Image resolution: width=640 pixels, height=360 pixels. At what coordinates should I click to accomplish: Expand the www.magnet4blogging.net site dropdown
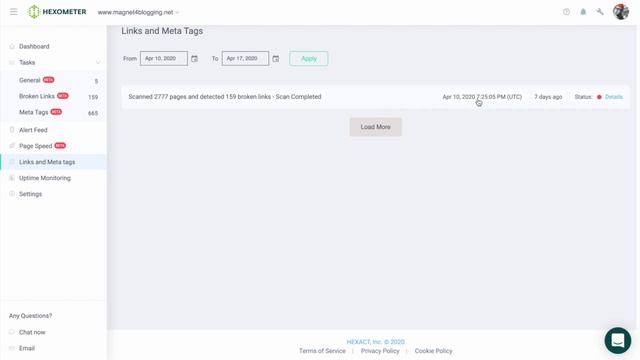pos(138,12)
